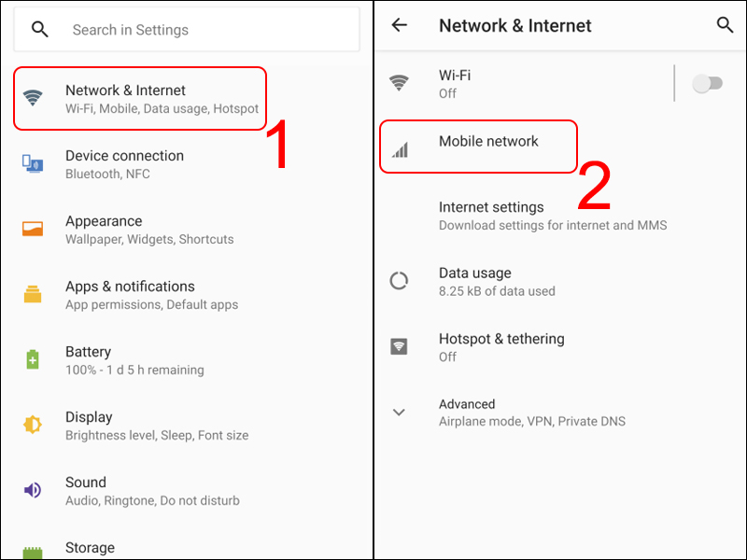Tap the orange Appearance icon
This screenshot has height=560, width=747.
[33, 229]
